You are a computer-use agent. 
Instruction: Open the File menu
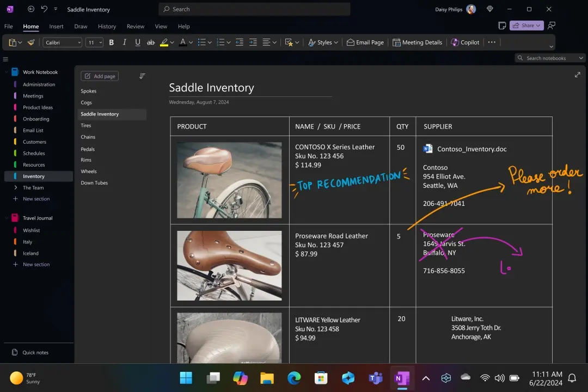pos(9,26)
